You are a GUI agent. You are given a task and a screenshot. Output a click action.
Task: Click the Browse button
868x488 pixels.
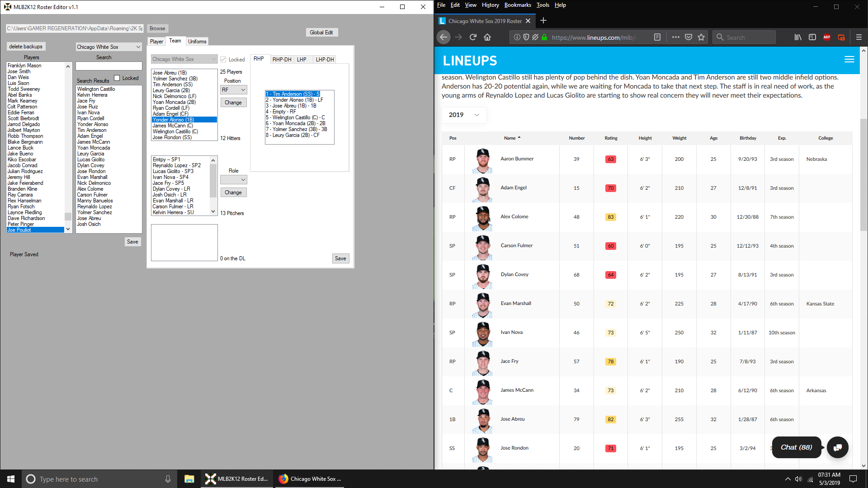click(x=157, y=28)
